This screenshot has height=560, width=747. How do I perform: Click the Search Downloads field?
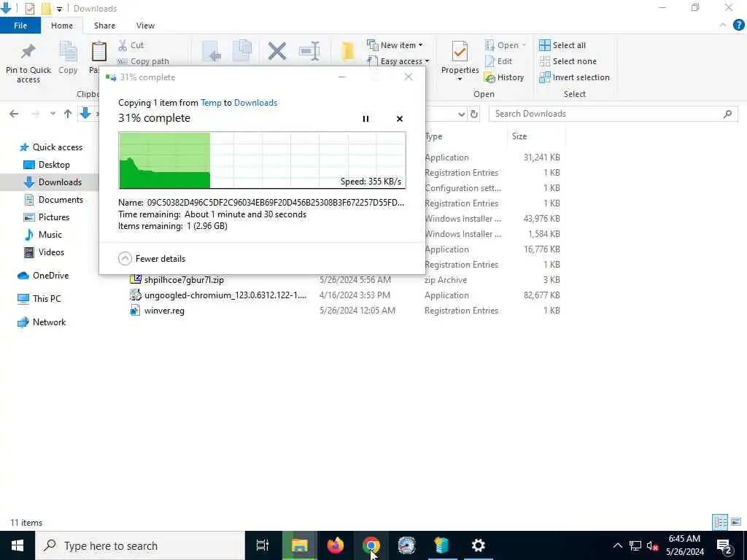pyautogui.click(x=613, y=114)
